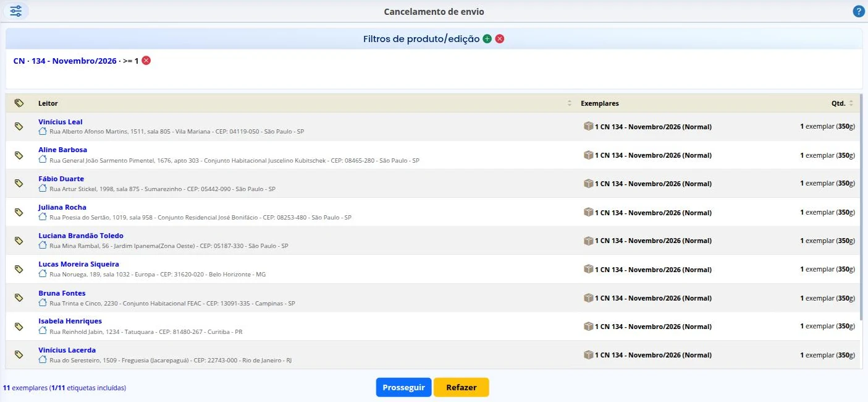Click 1 exemplar (350g) in Bruna Fontes row

coord(827,297)
